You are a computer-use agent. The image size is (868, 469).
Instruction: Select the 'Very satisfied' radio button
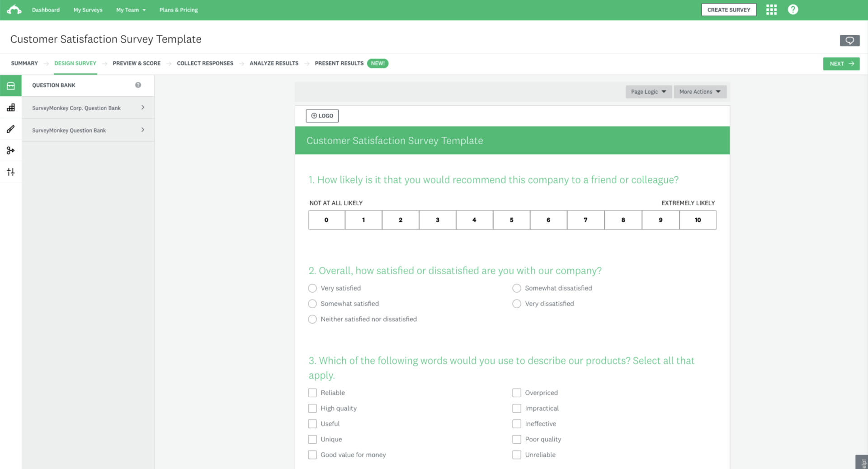coord(312,288)
